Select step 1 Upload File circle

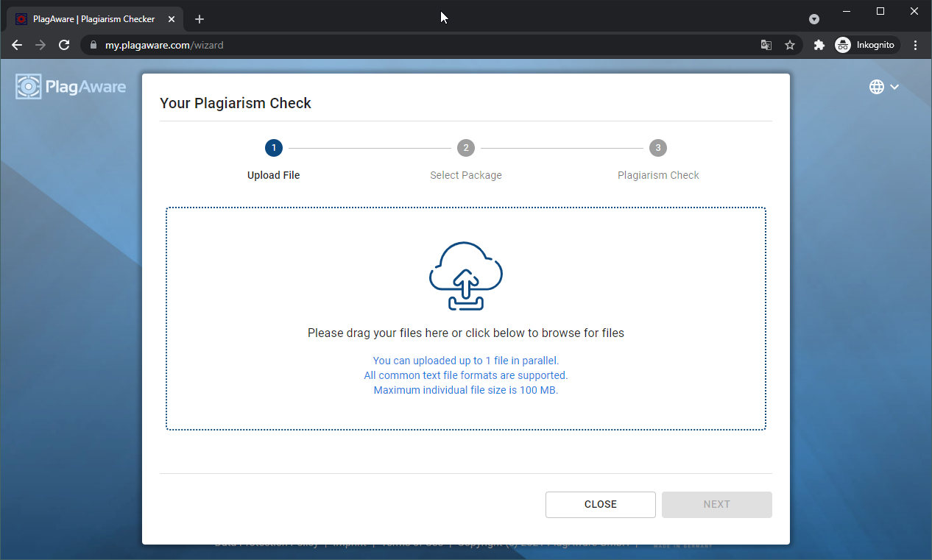pyautogui.click(x=274, y=148)
